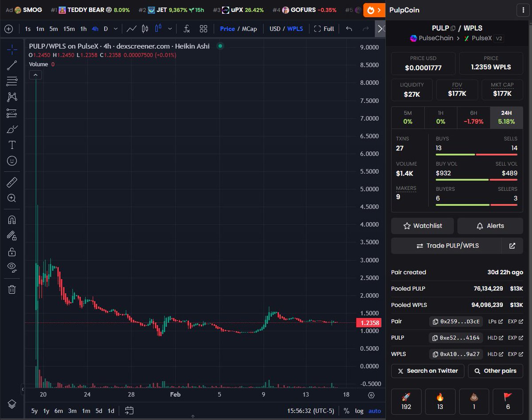This screenshot has height=420, width=532.
Task: Open the Heikin Ashi chart style dropdown
Action: 170,29
